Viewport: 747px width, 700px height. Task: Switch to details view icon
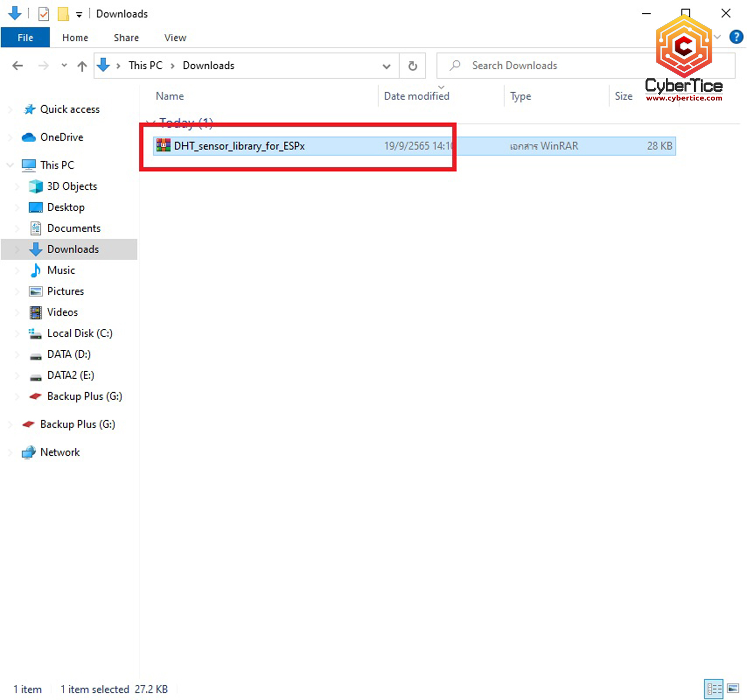point(714,689)
